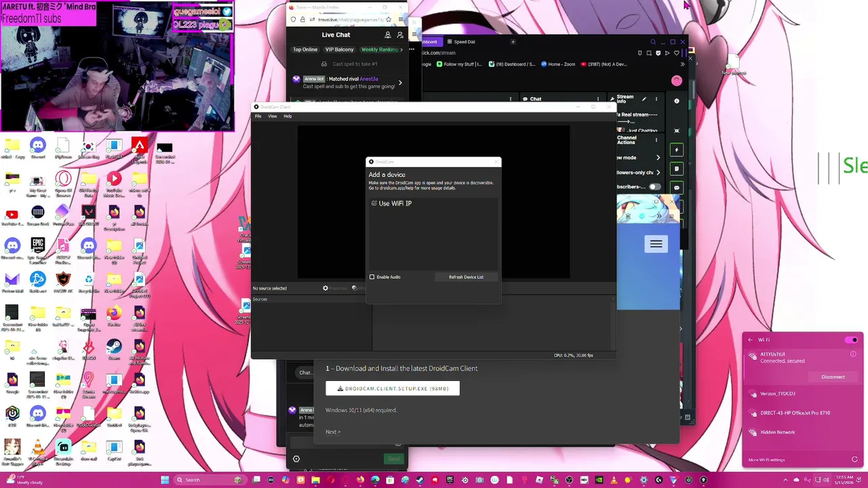This screenshot has height=488, width=868.
Task: Open the Follow My Stuff bookmark
Action: 459,64
